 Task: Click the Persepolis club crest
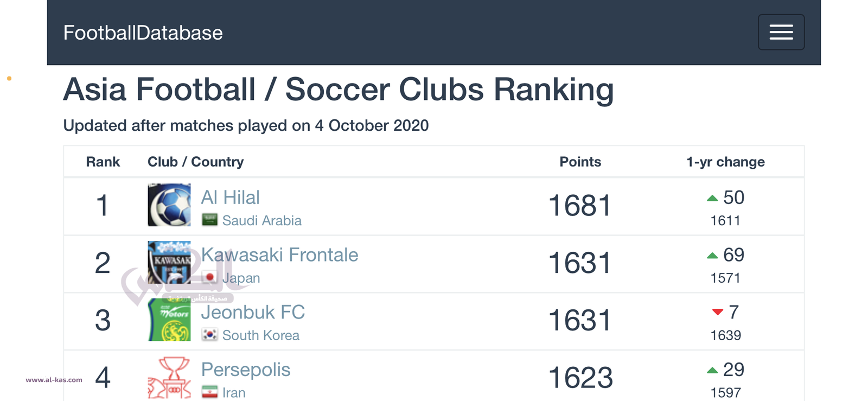169,377
